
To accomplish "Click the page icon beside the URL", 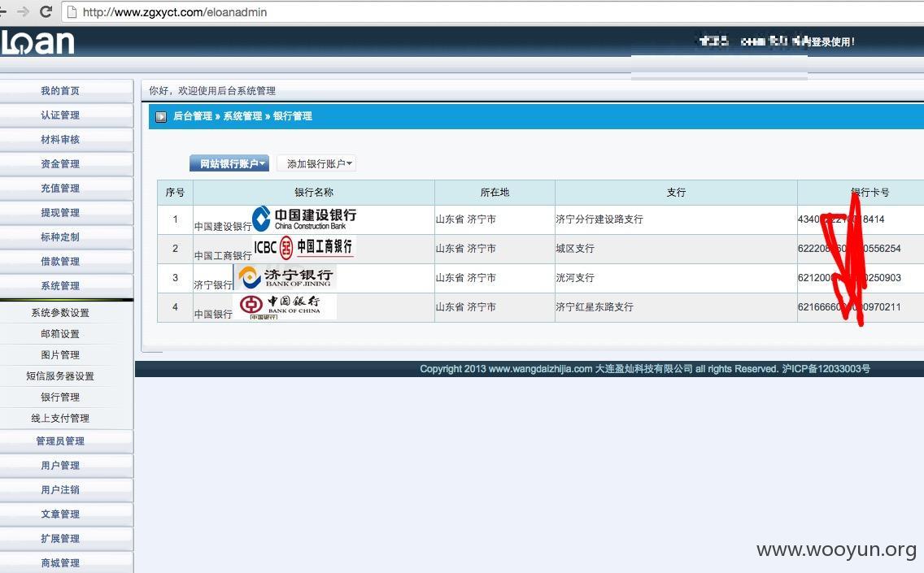I will click(72, 11).
